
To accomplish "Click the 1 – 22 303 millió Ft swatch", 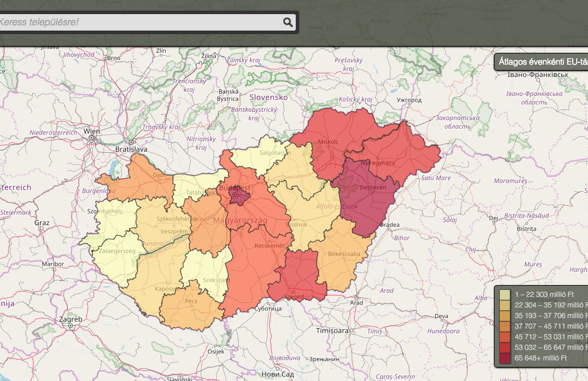I will click(505, 294).
